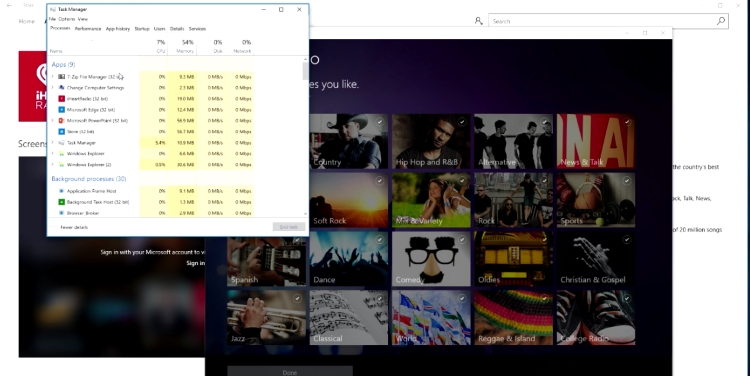750x376 pixels.
Task: Click the Task Manager scroll down arrow
Action: coord(305,214)
